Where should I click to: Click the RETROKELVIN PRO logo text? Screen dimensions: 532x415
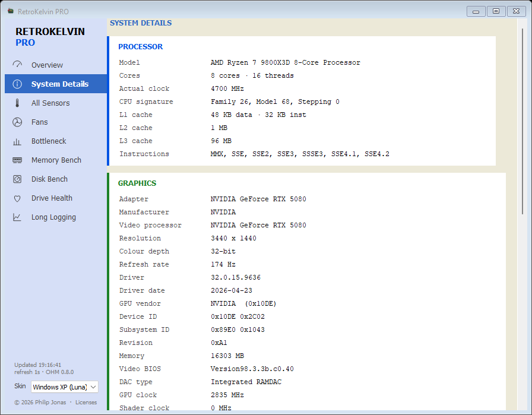pyautogui.click(x=50, y=37)
